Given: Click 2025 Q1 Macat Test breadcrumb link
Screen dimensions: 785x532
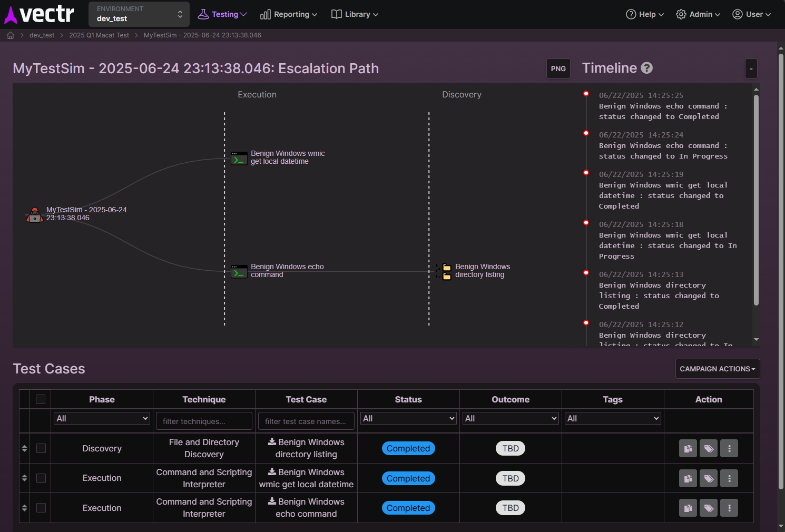Looking at the screenshot, I should click(99, 35).
